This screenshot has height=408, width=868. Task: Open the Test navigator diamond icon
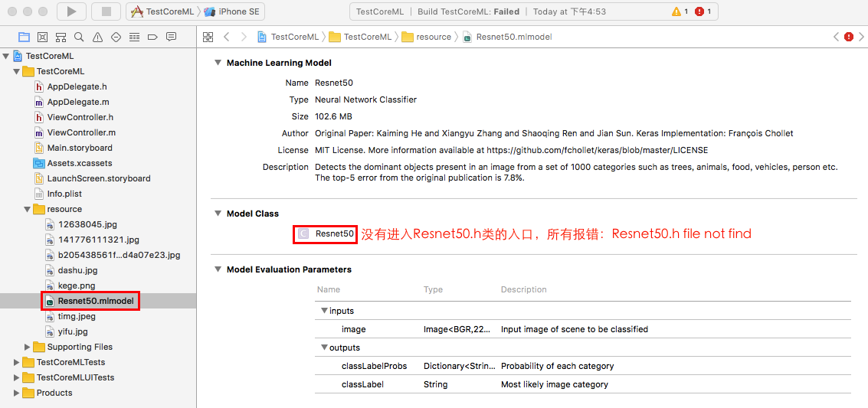(x=116, y=37)
